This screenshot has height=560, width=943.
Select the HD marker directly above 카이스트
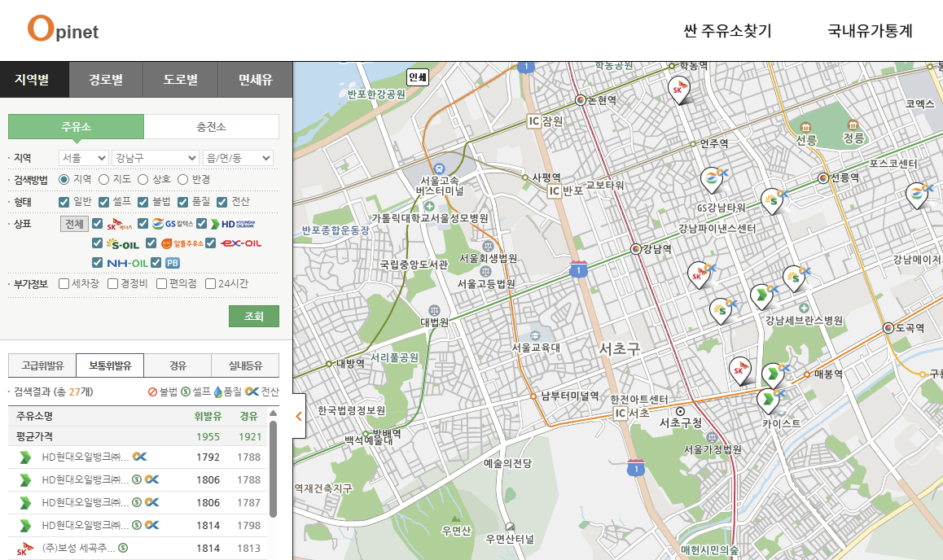[x=768, y=400]
